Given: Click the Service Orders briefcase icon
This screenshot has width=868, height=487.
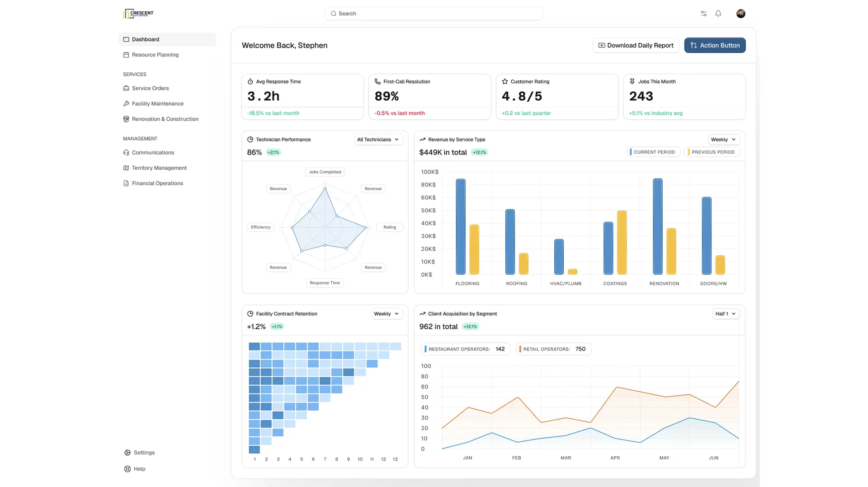Looking at the screenshot, I should [126, 88].
